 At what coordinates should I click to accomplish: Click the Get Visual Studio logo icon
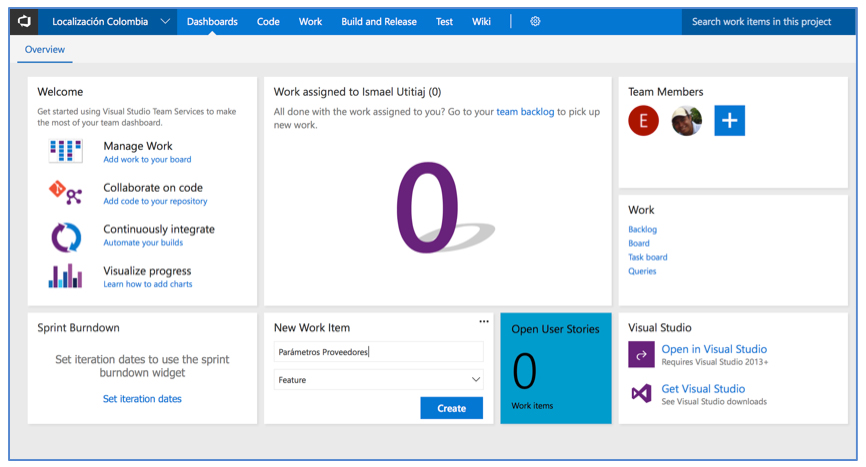click(641, 394)
